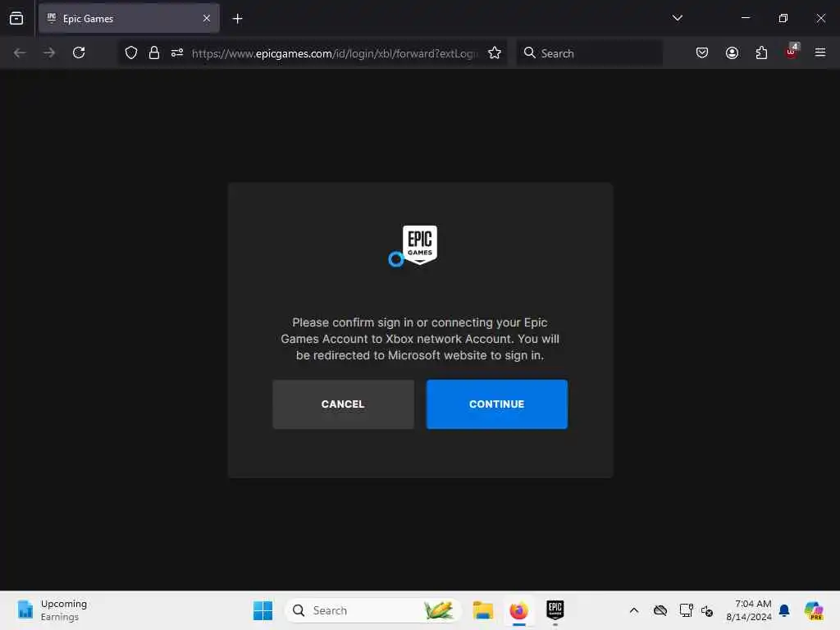
Task: Click the epicgames.com URL address field
Action: pos(335,53)
